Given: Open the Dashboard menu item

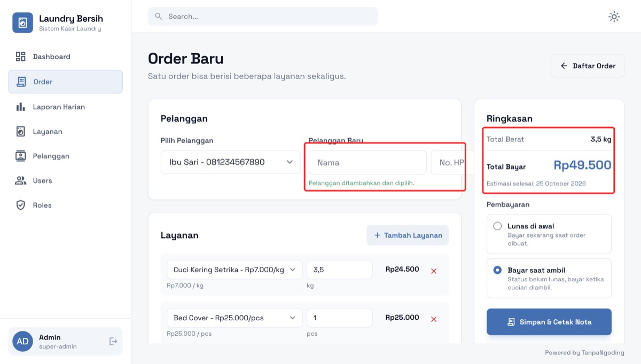Looking at the screenshot, I should coord(65,57).
